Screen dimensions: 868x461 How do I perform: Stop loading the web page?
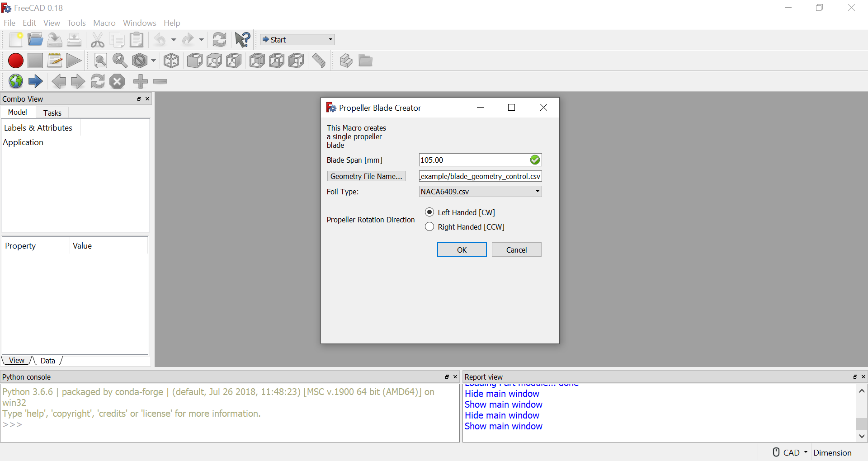(117, 81)
